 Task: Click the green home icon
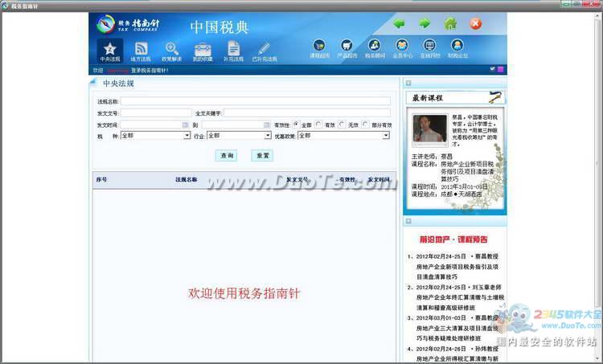pos(450,24)
